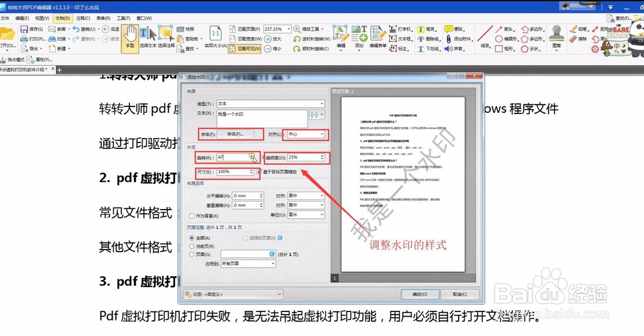Click the 匹配页面 fit page icon

coord(232,29)
